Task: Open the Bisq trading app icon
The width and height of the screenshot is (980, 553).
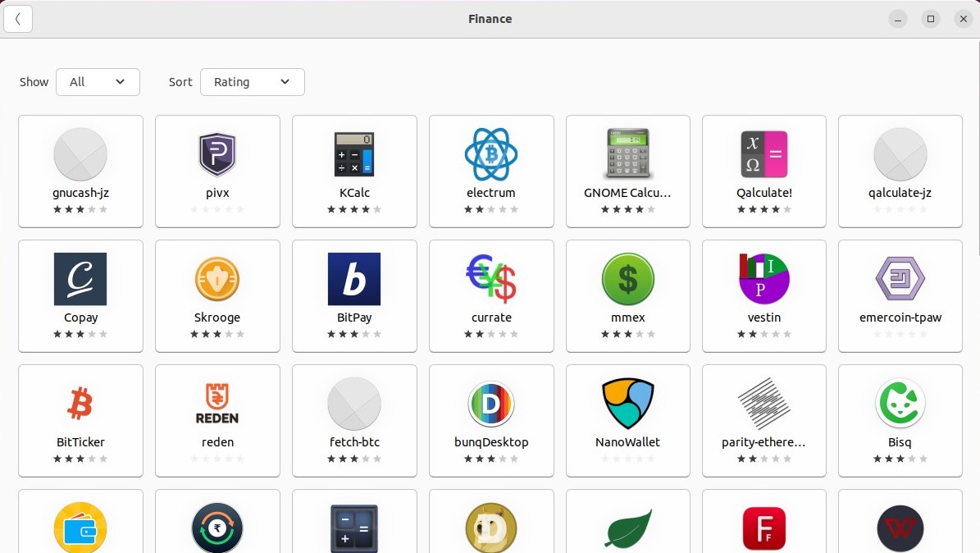Action: click(x=900, y=403)
